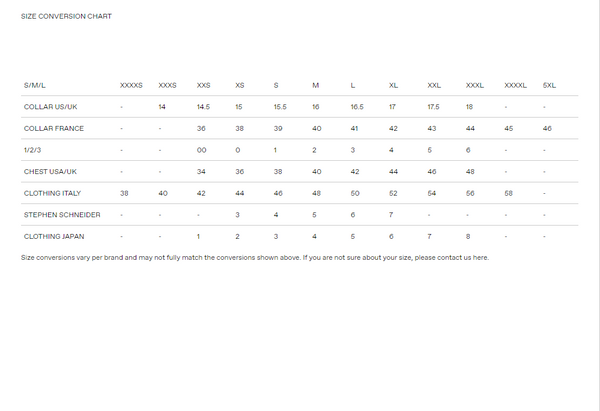The image size is (600, 411).
Task: Click the 00 value in 1/2/3 row
Action: click(201, 150)
